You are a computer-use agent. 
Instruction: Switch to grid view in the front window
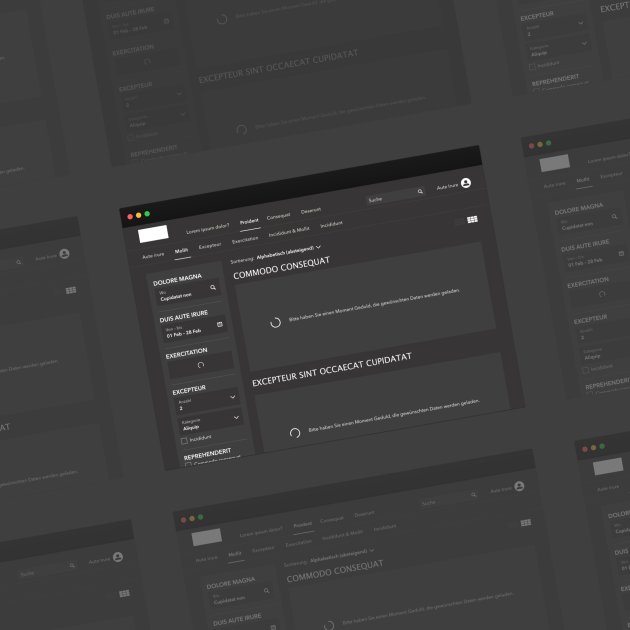tap(472, 219)
